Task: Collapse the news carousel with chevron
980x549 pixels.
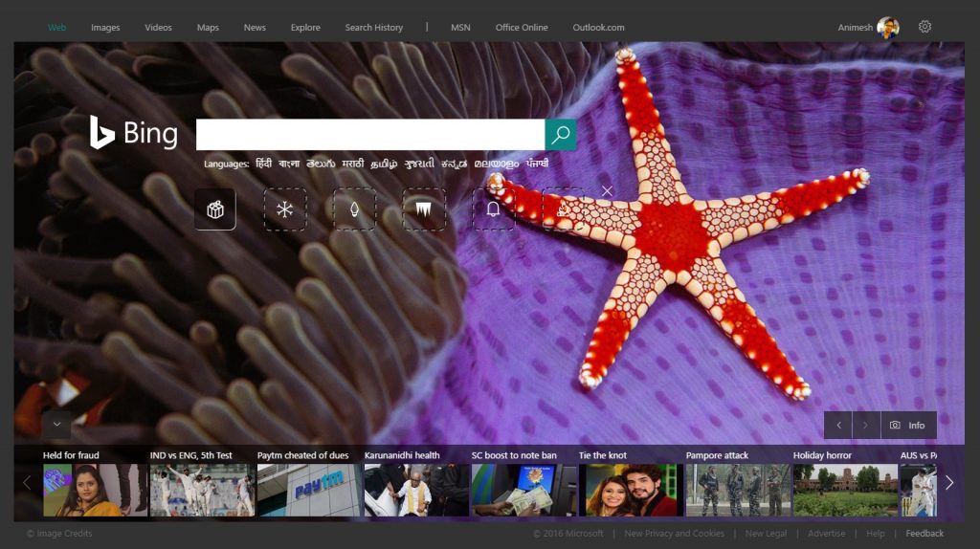Action: click(x=56, y=424)
